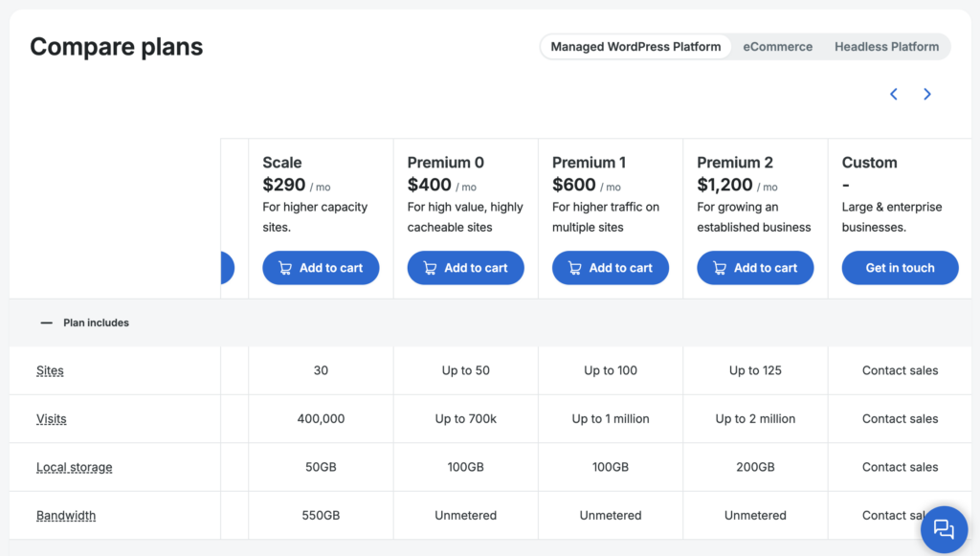Select the Managed WordPress Platform tab
Viewport: 980px width, 556px height.
tap(635, 46)
